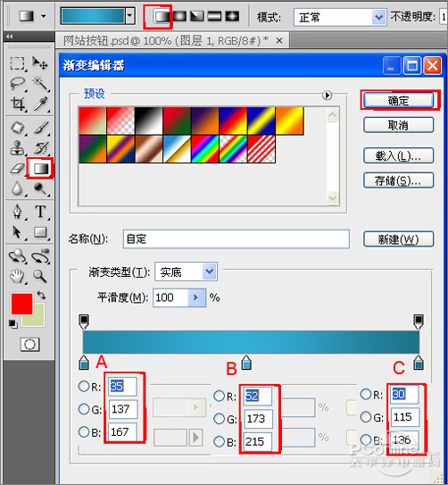Screen dimensions: 448x485
Task: Select B radio button beside value 136
Action: click(366, 439)
